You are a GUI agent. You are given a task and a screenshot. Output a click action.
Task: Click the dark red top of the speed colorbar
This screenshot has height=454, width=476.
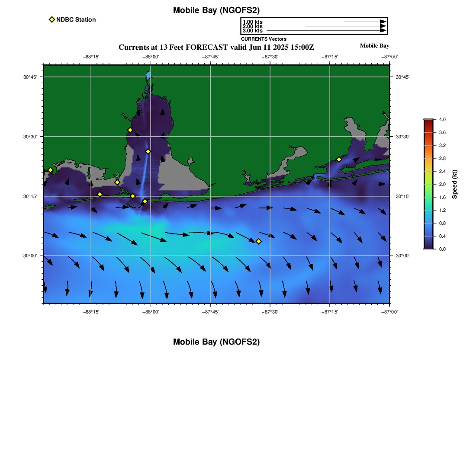tap(428, 121)
